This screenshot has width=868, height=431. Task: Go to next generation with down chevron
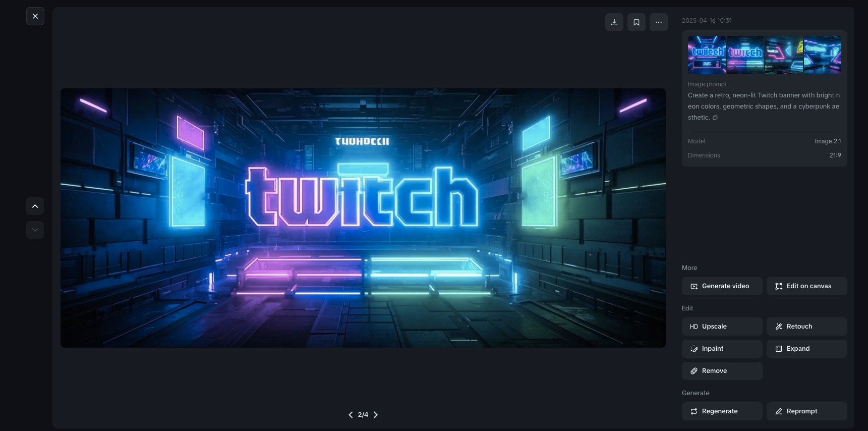(35, 230)
